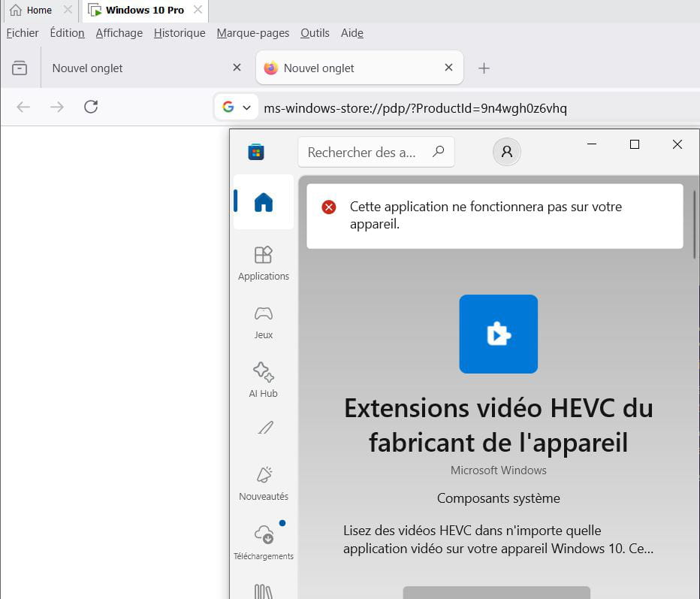The height and width of the screenshot is (599, 700).
Task: Click the red error icon in notification
Action: tap(329, 207)
